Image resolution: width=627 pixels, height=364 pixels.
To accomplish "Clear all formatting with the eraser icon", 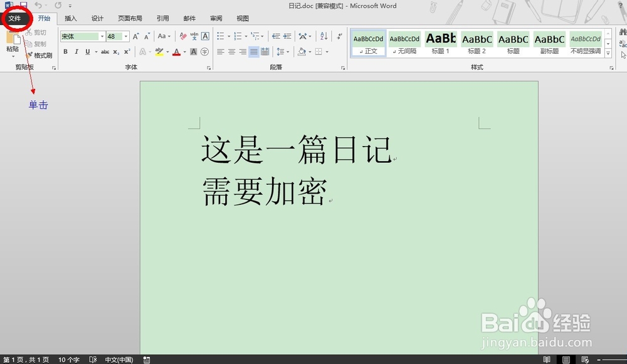I will click(x=183, y=37).
